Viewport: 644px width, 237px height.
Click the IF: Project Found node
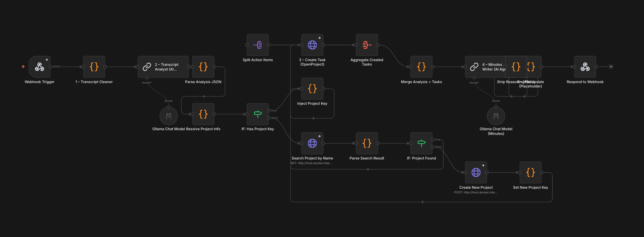point(421,143)
